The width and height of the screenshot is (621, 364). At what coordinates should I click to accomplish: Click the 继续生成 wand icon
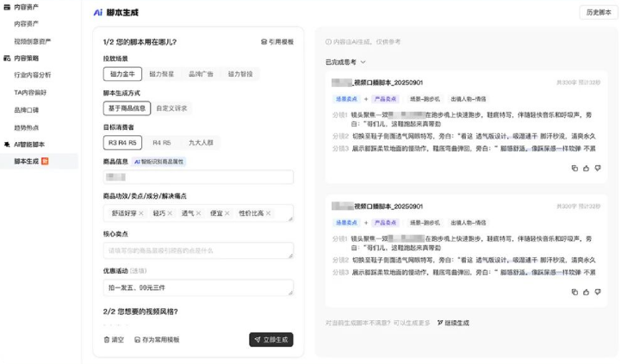[x=439, y=323]
